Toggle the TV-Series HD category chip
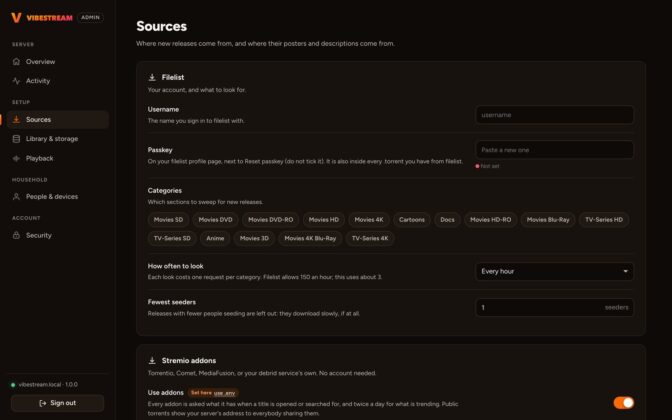Image resolution: width=672 pixels, height=420 pixels. tap(604, 220)
